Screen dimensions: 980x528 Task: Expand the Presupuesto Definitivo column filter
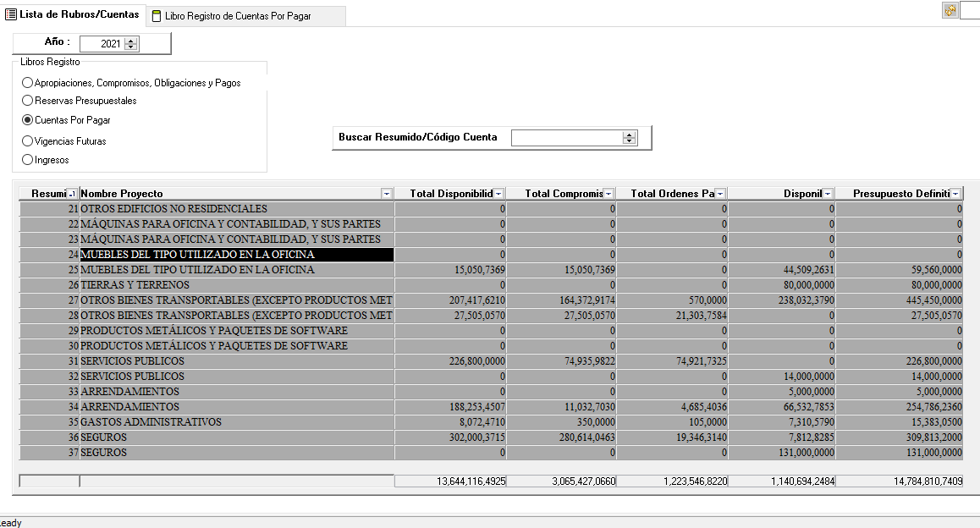click(x=955, y=194)
